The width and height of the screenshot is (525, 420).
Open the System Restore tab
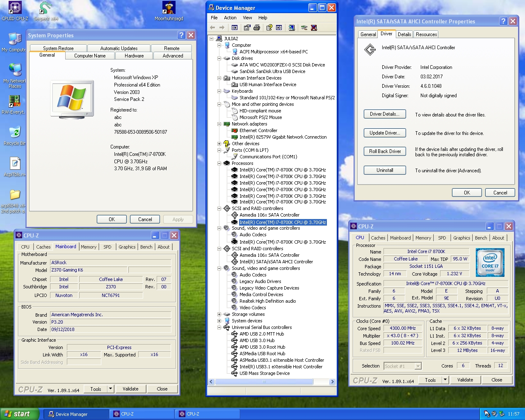pyautogui.click(x=58, y=48)
